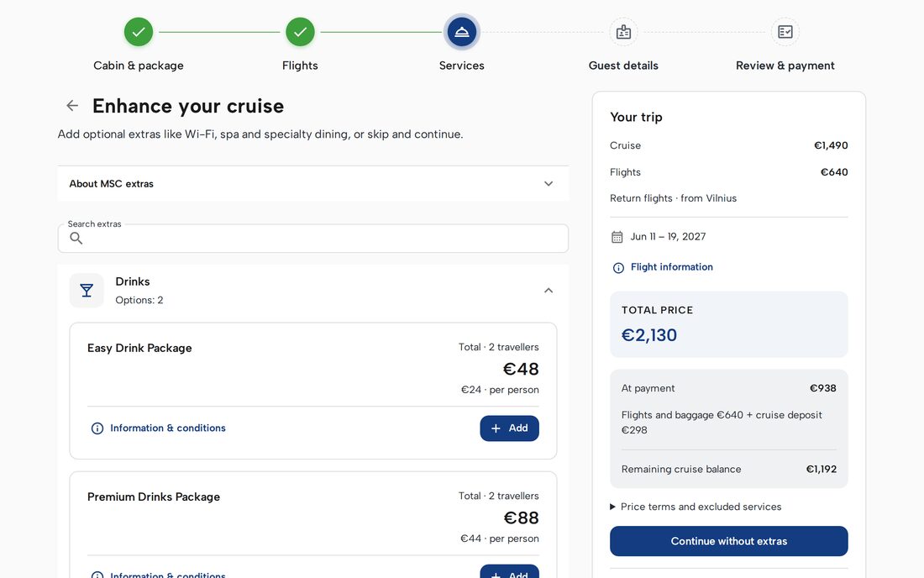The width and height of the screenshot is (924, 578).
Task: Click the back arrow beside Enhance your cruise
Action: 72,106
